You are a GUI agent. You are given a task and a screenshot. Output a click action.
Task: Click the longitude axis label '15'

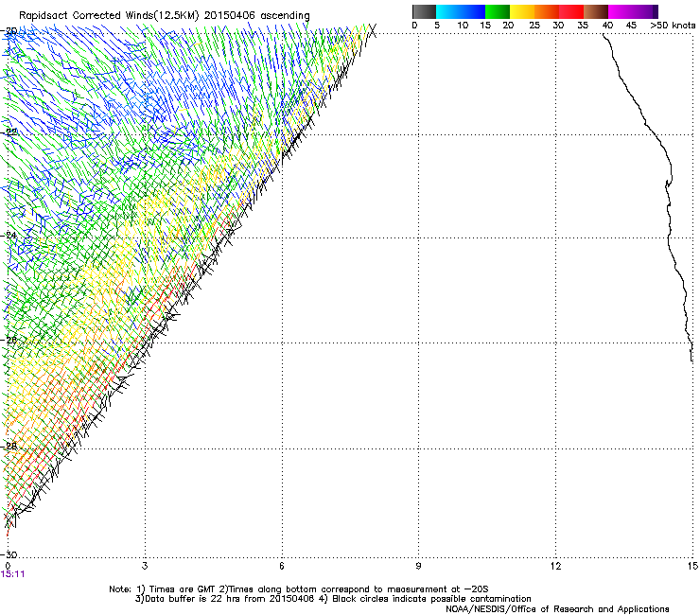[x=692, y=566]
